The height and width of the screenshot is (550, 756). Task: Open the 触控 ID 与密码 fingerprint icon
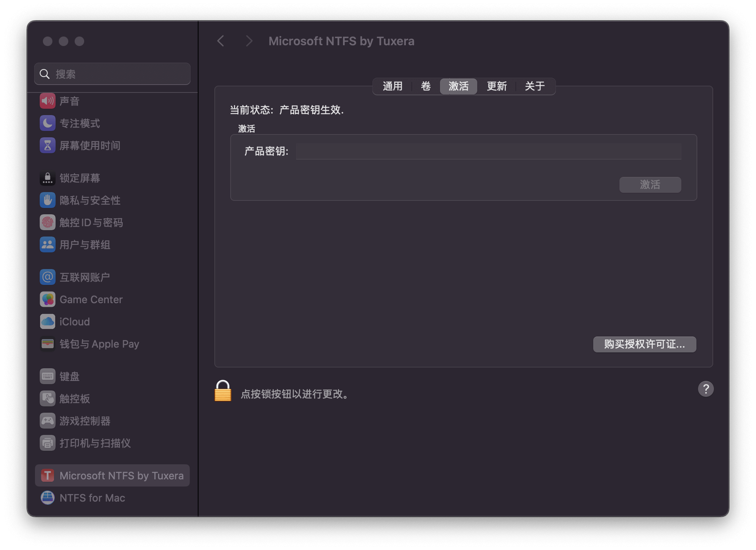[48, 222]
